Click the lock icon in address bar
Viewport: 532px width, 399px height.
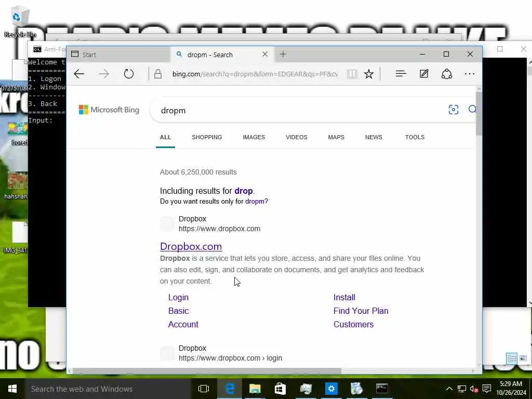point(158,74)
